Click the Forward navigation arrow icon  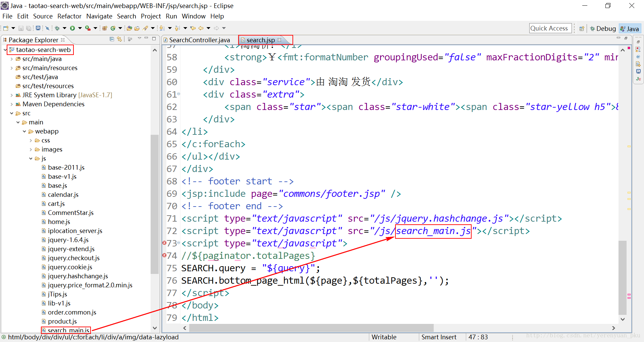click(x=216, y=28)
